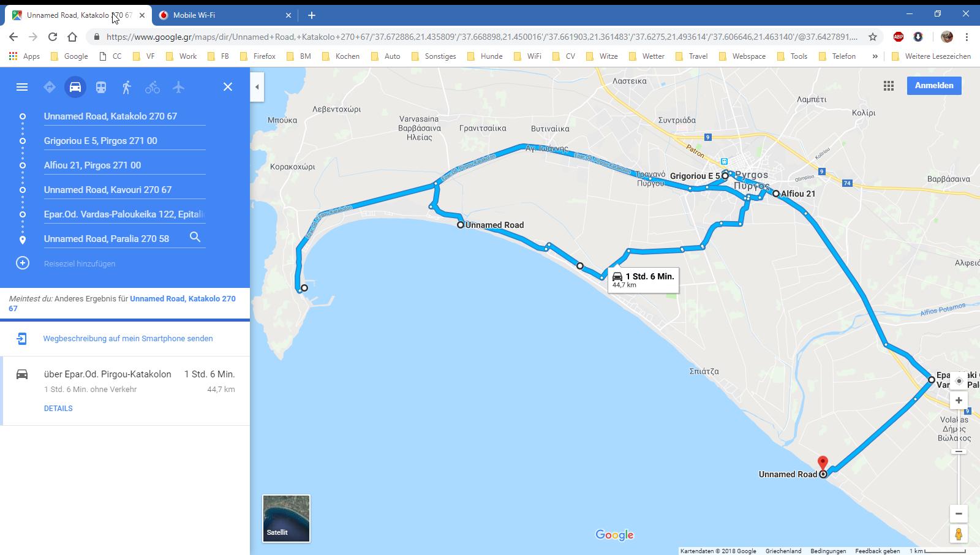This screenshot has height=555, width=980.
Task: Show your current location on map
Action: [959, 381]
